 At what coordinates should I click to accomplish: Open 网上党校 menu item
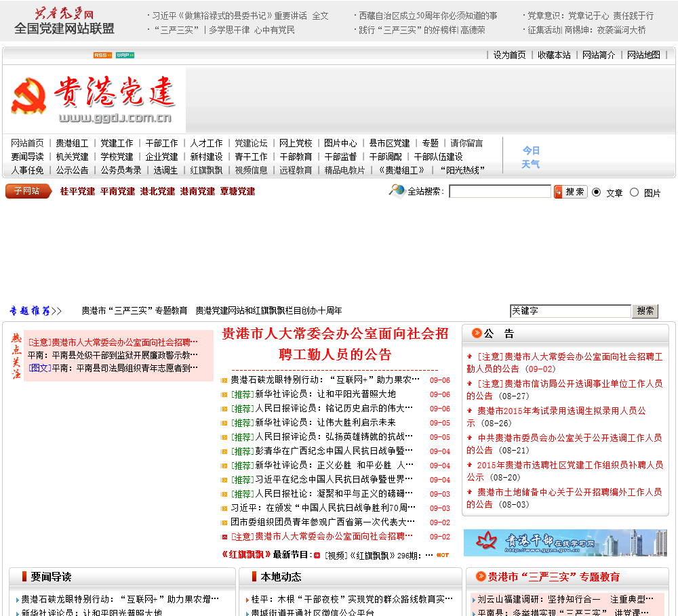click(x=296, y=143)
